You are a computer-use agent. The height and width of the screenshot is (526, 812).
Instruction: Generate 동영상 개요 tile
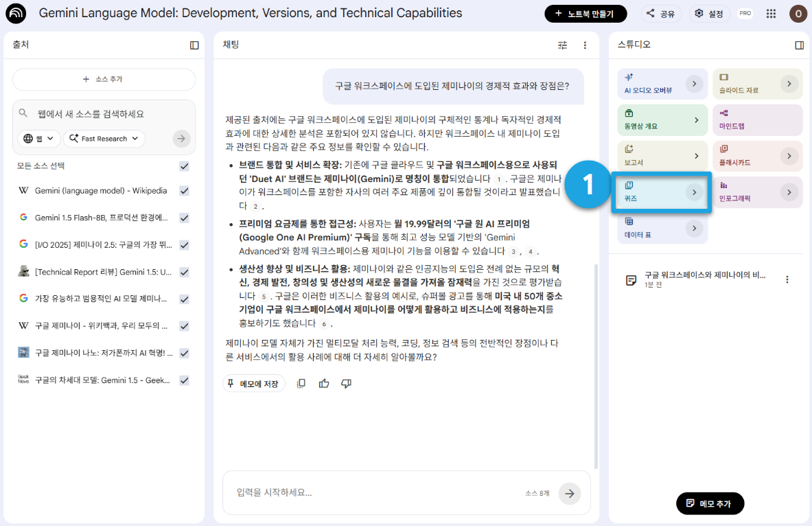[662, 120]
